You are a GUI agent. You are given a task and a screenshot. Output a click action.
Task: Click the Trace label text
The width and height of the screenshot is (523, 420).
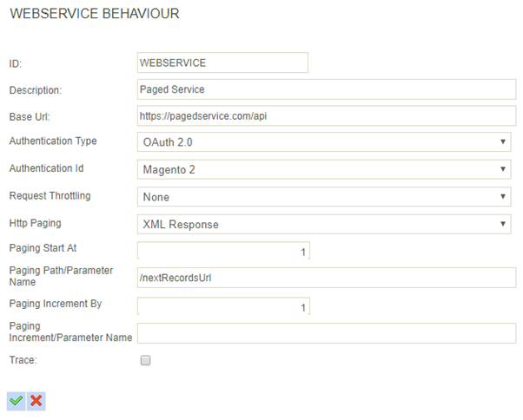(x=23, y=358)
